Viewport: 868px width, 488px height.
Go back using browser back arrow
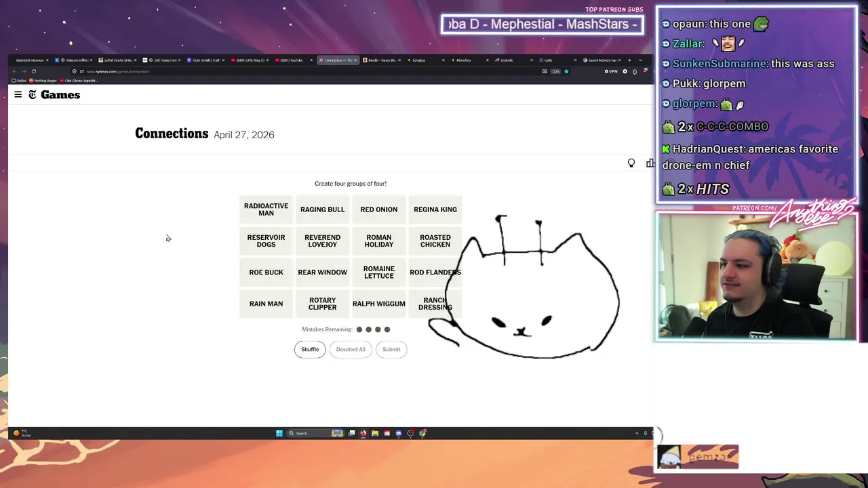[14, 71]
